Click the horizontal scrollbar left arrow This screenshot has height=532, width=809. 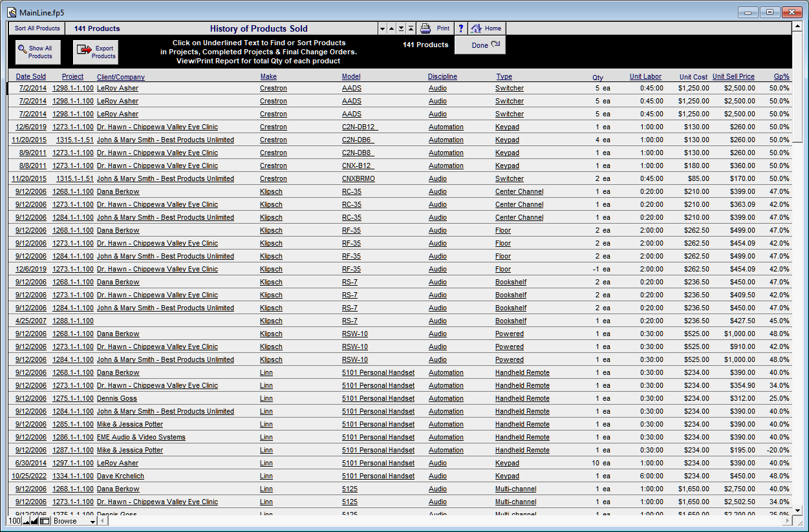(x=104, y=521)
